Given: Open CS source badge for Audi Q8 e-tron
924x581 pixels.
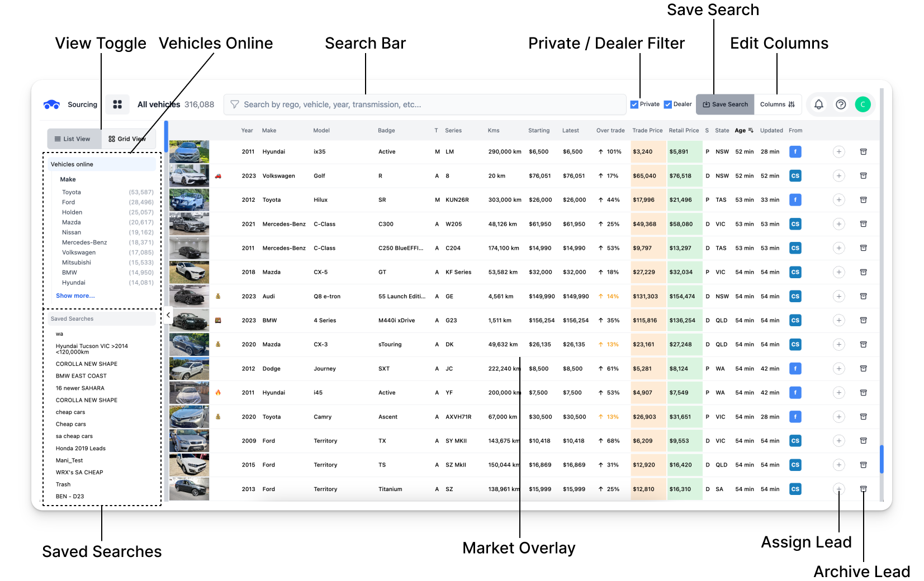Looking at the screenshot, I should [x=795, y=297].
